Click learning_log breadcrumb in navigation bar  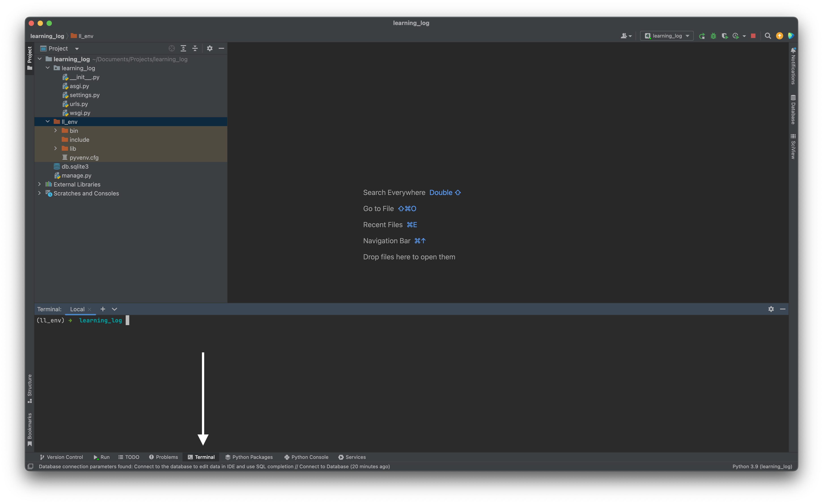click(x=47, y=36)
